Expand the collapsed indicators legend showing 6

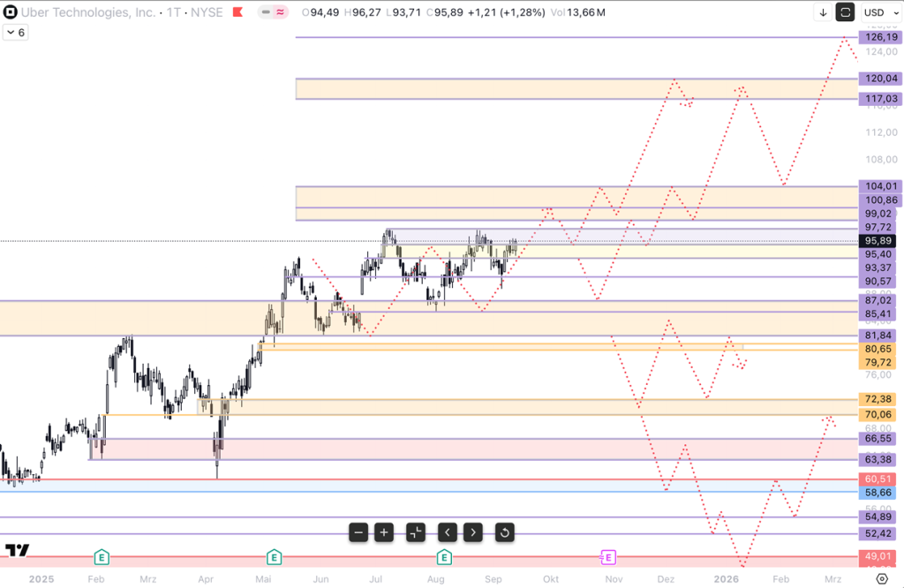[15, 32]
